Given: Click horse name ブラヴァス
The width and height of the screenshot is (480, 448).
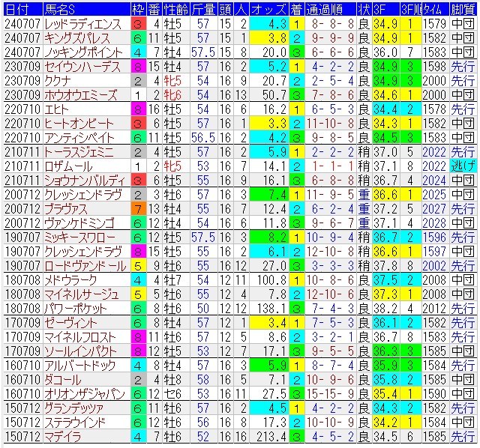Looking at the screenshot, I should 65,209.
